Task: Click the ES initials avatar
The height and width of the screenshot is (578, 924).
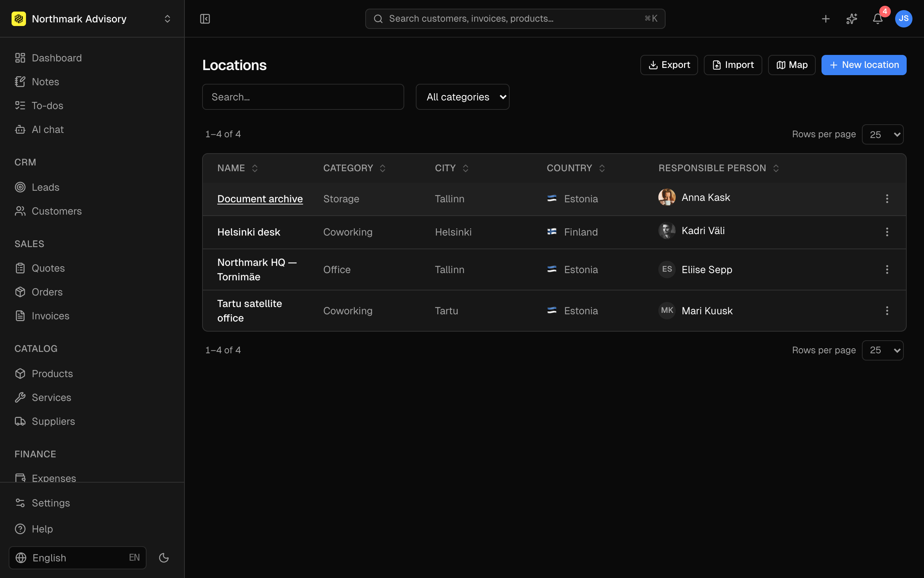Action: [x=667, y=269]
